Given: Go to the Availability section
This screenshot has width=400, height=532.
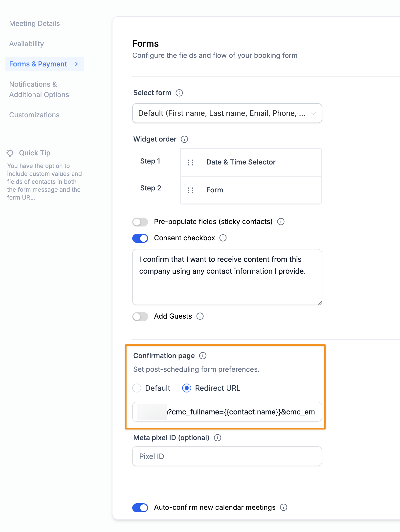Looking at the screenshot, I should (26, 44).
